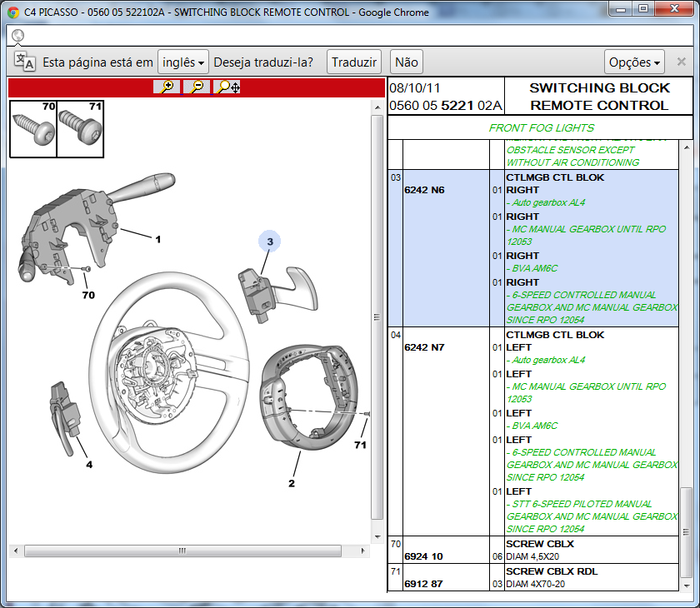The height and width of the screenshot is (608, 700).
Task: Close the translation bar
Action: coord(682,62)
